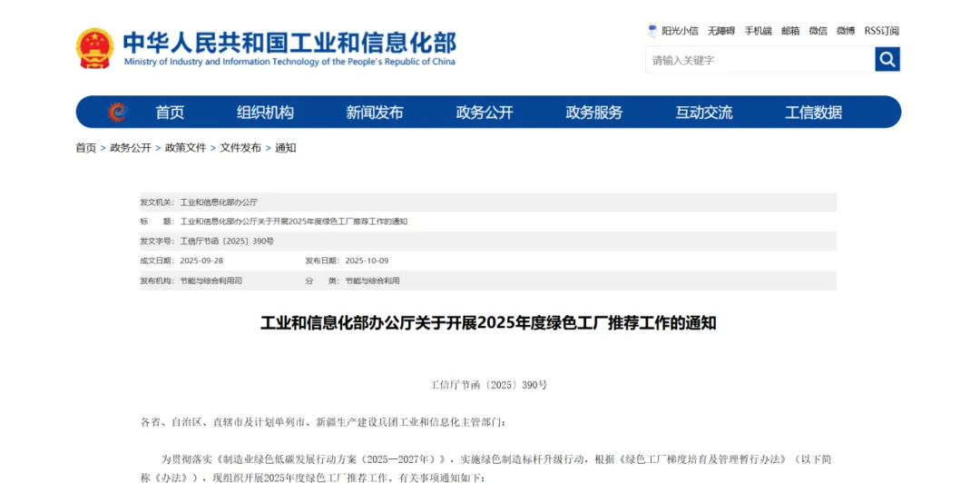Go to 通知 in the breadcrumb
980x483 pixels.
tap(286, 148)
